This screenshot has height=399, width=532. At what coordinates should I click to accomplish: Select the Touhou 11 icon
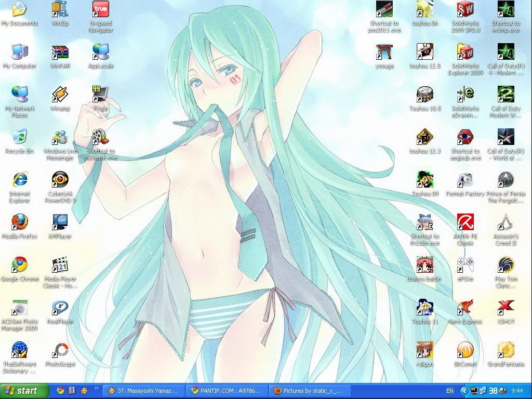pos(425,307)
